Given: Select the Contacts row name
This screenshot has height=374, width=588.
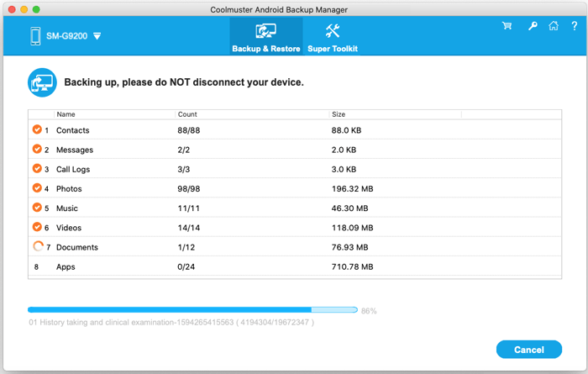Looking at the screenshot, I should click(x=73, y=130).
